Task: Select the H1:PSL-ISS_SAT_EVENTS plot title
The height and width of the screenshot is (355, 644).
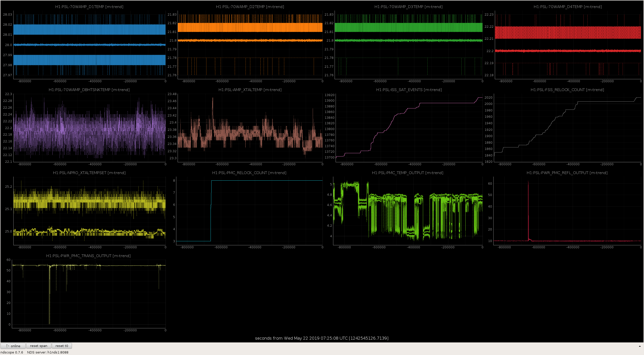Action: click(409, 90)
